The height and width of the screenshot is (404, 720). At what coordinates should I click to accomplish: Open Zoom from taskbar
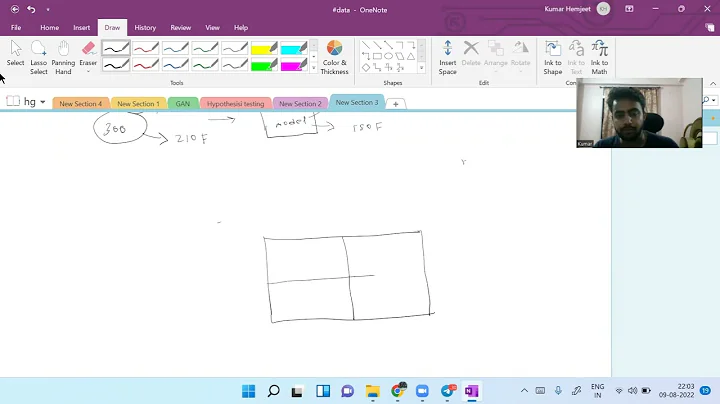click(x=422, y=391)
